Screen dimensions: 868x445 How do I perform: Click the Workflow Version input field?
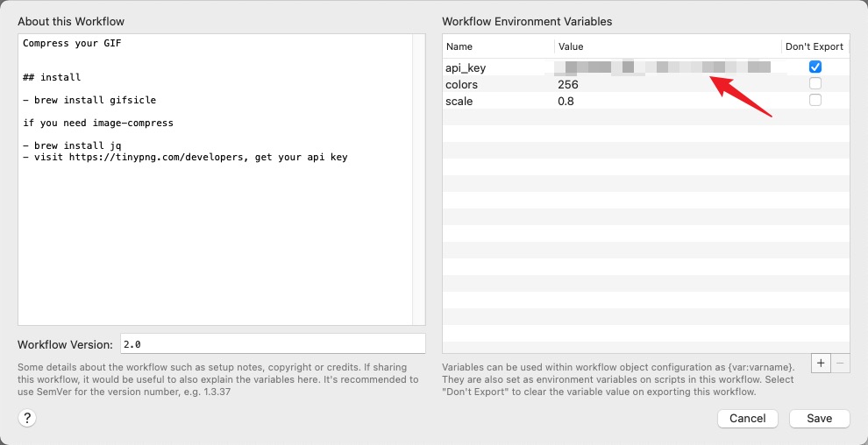[x=272, y=344]
